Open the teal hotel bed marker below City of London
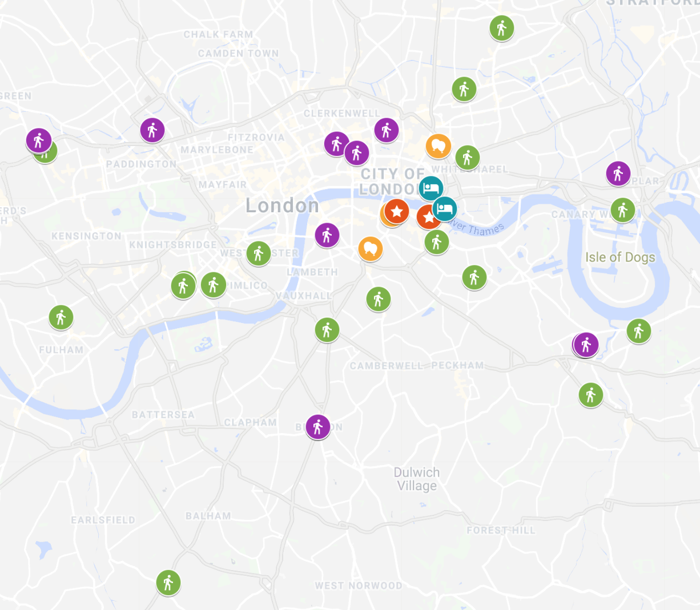Viewport: 700px width, 610px height. click(444, 209)
